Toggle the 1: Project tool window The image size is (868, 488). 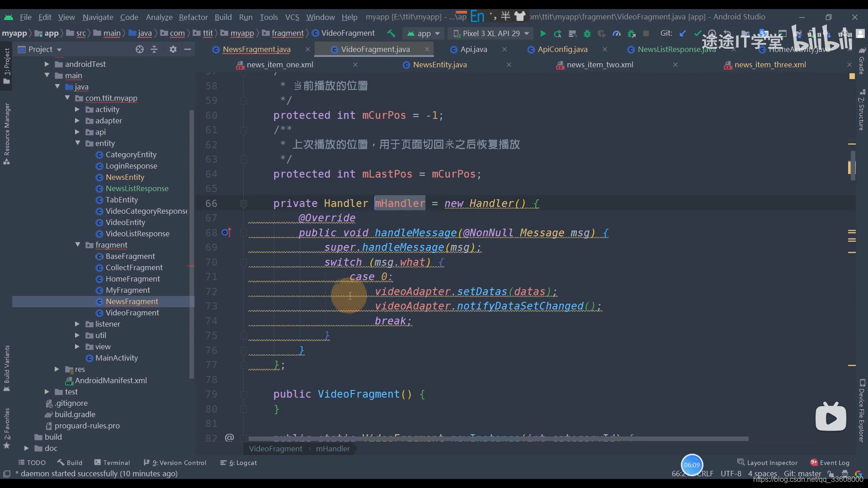coord(7,66)
